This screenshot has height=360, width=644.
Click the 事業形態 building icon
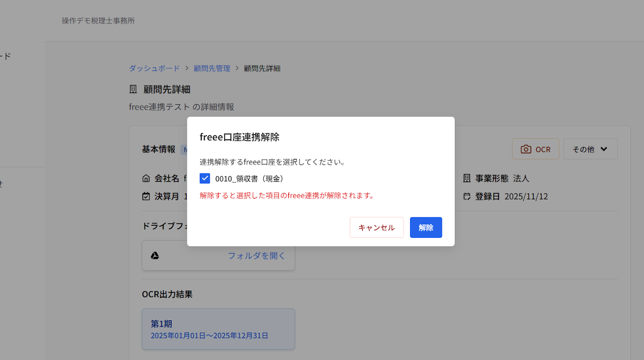[467, 178]
